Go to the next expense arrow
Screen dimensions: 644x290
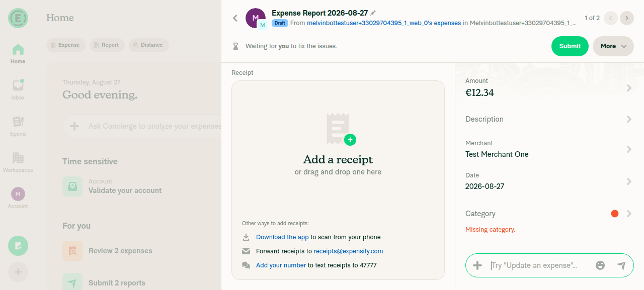pos(627,18)
